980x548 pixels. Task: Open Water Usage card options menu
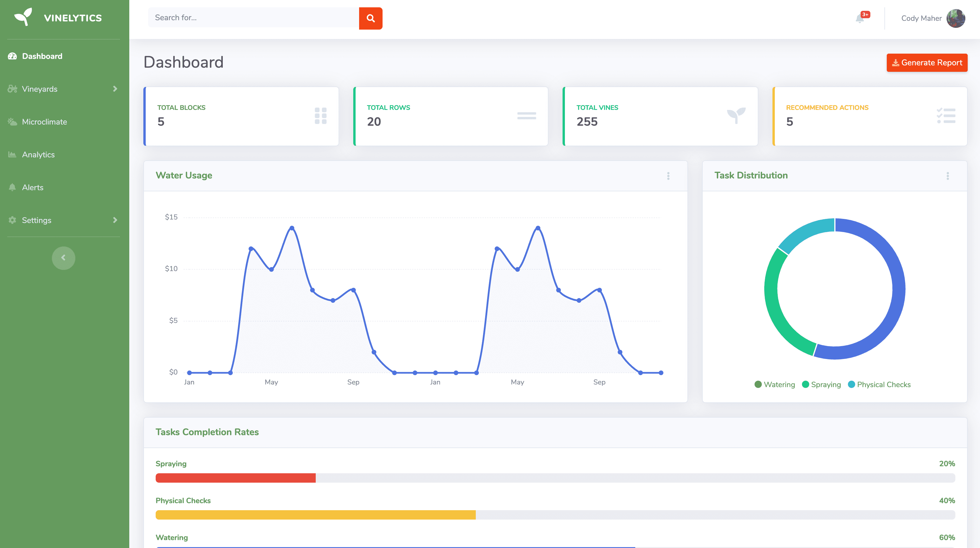668,176
